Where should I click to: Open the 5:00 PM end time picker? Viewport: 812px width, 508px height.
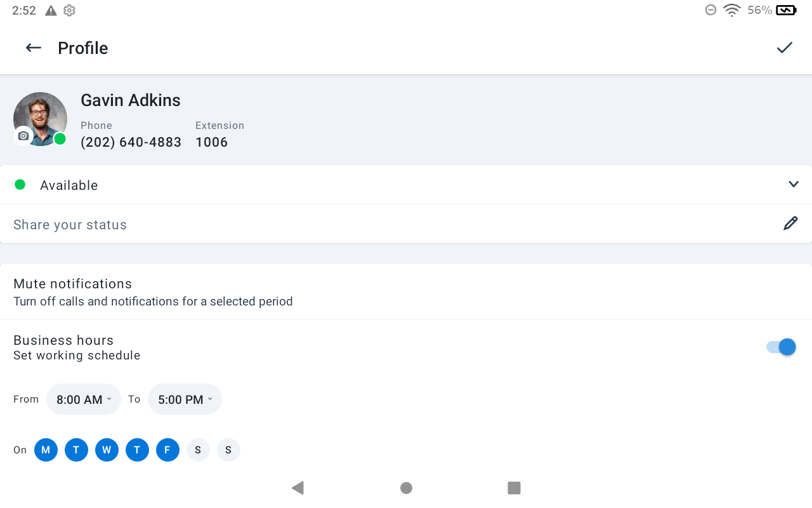click(x=185, y=399)
